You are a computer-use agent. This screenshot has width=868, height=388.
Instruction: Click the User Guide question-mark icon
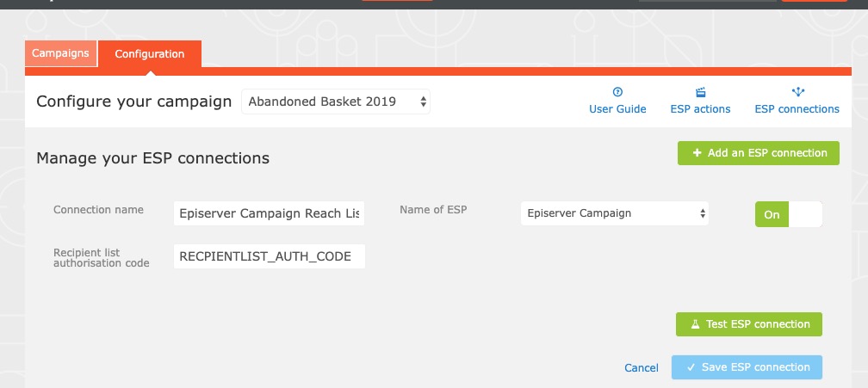[x=617, y=92]
